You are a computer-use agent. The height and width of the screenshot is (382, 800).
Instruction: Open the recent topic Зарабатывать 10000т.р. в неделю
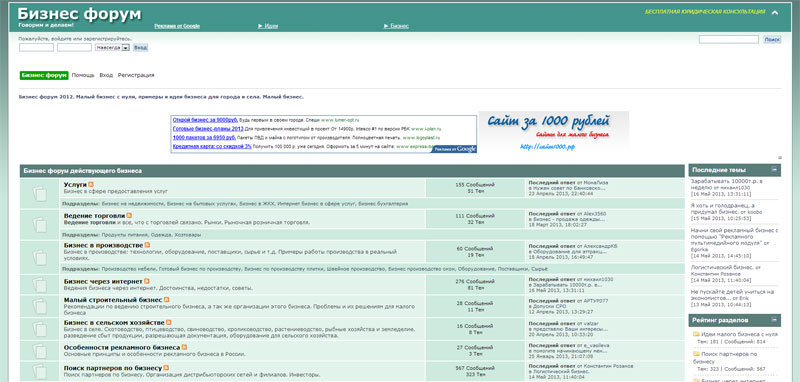(x=727, y=184)
